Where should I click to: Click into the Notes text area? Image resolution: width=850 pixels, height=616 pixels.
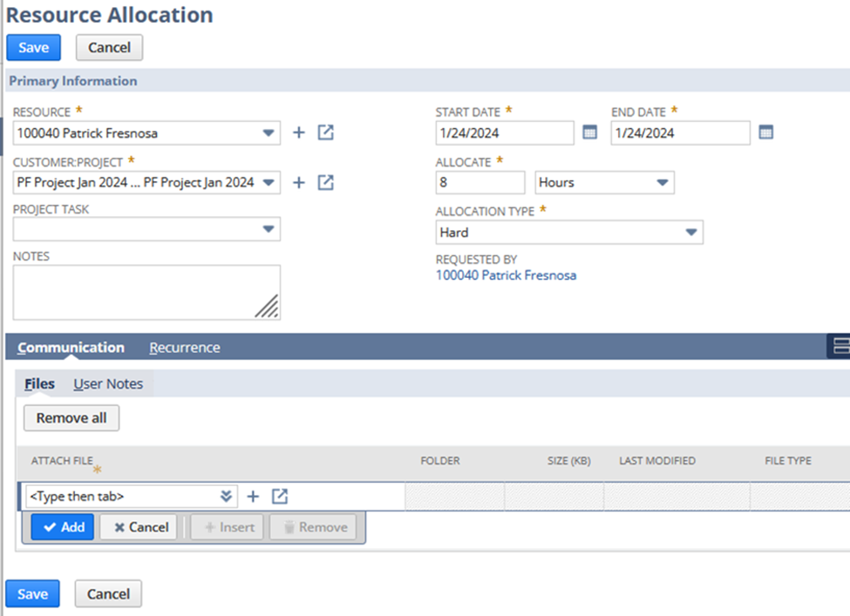coord(147,293)
